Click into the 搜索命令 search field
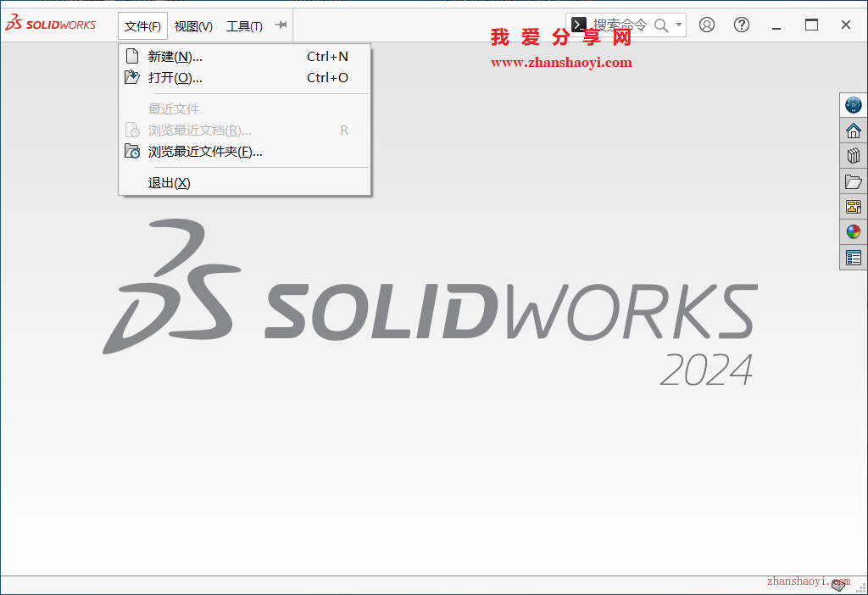This screenshot has width=868, height=595. tap(620, 25)
